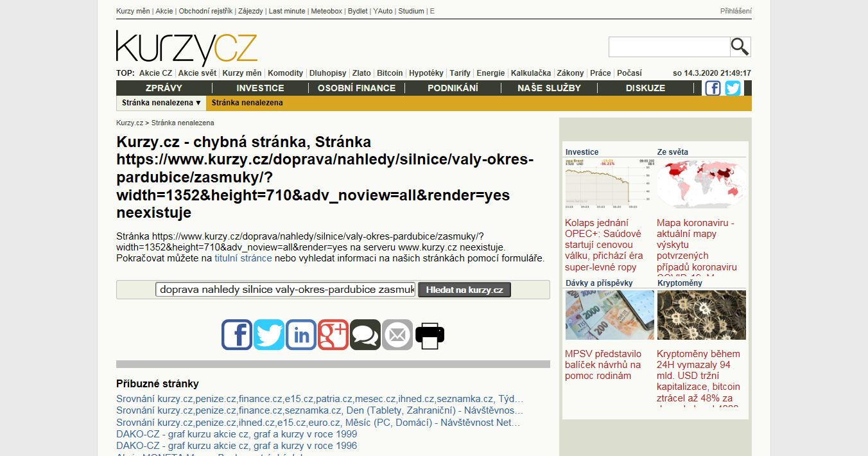Open Srovnání link ending Týd…
The image size is (868, 456).
[x=320, y=399]
